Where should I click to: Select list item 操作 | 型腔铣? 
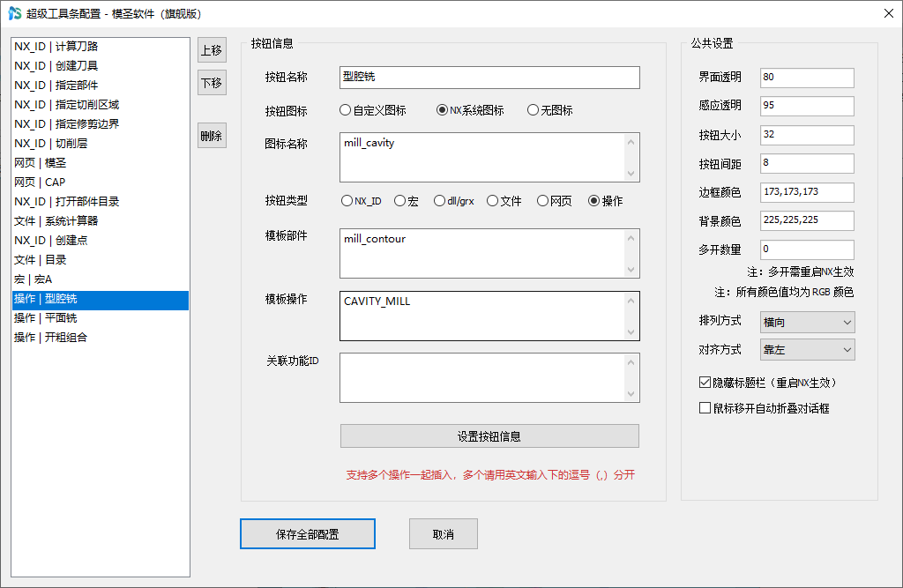(101, 299)
